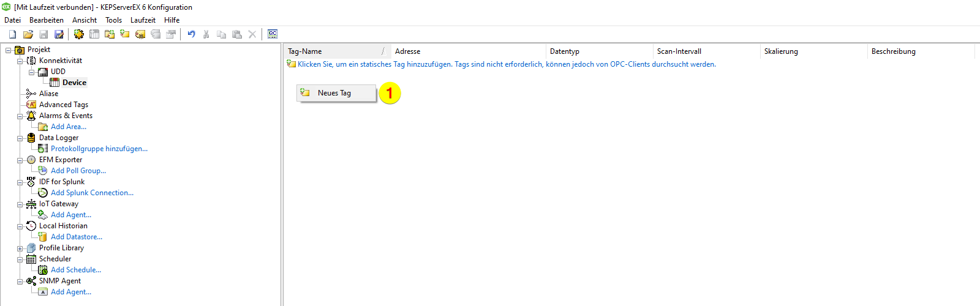Viewport: 980px width, 306px height.
Task: Click the Add Datastore... link
Action: pos(77,237)
